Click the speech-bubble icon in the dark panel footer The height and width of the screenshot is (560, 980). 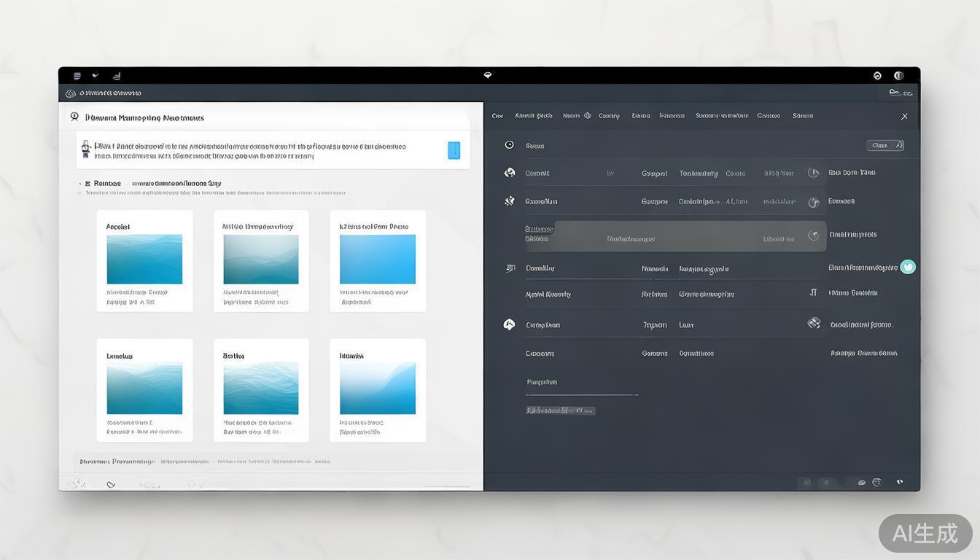coord(862,483)
